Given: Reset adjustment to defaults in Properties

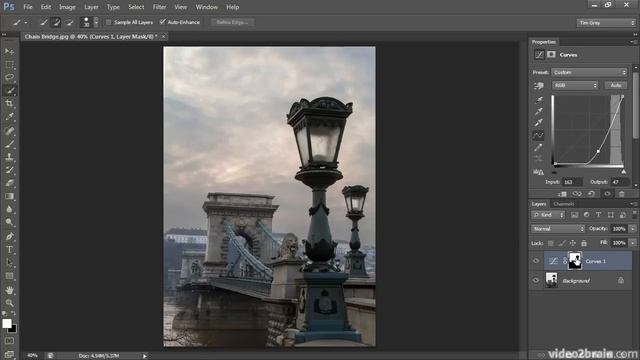Looking at the screenshot, I should pyautogui.click(x=591, y=194).
